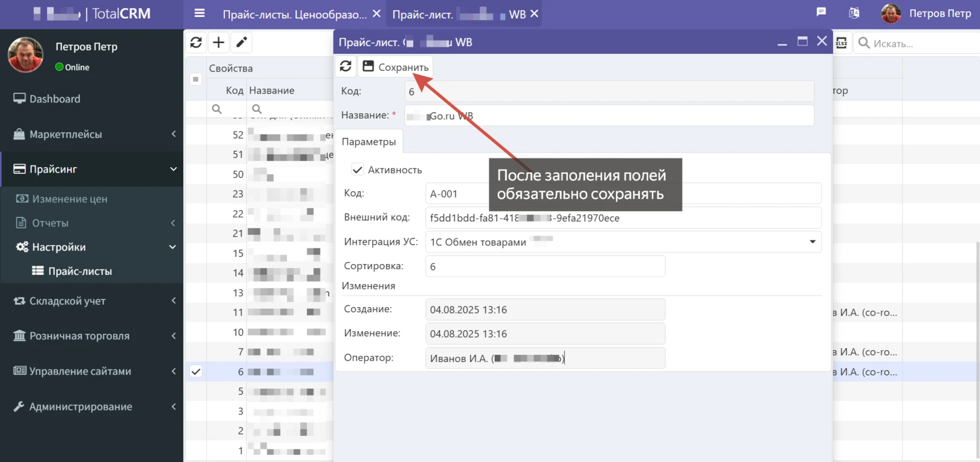Toggle the Активность checkbox
980x462 pixels.
tap(358, 170)
